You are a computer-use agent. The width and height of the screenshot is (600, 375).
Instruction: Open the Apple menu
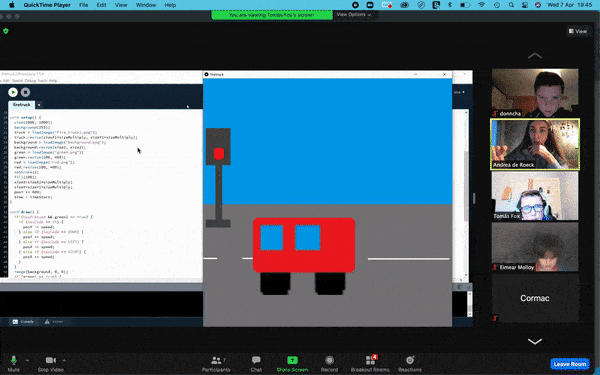pos(11,5)
